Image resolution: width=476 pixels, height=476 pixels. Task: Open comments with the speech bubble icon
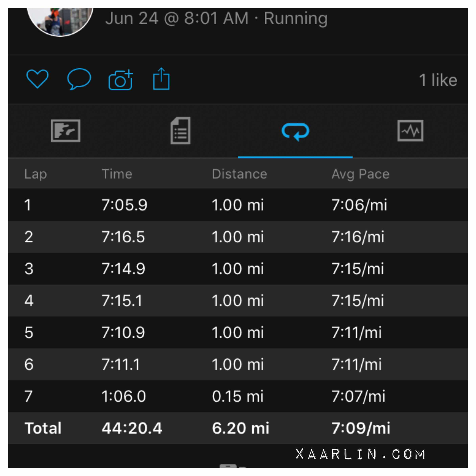(79, 79)
